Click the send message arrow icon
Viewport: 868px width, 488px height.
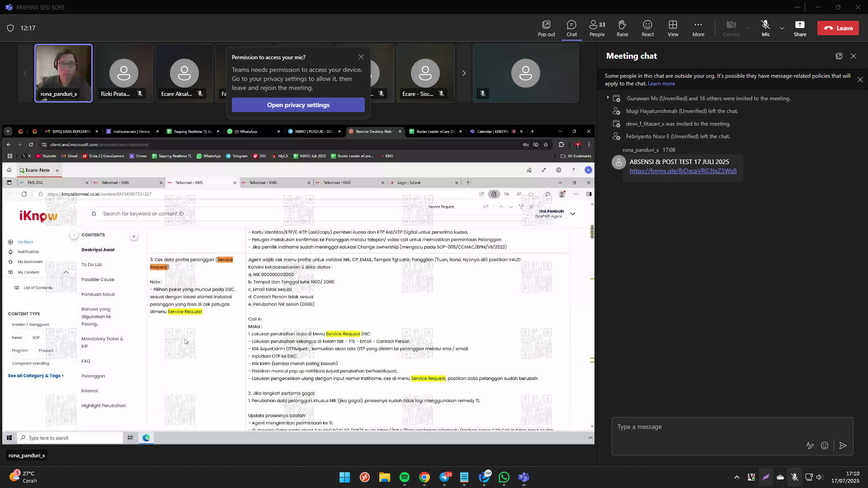pos(843,446)
